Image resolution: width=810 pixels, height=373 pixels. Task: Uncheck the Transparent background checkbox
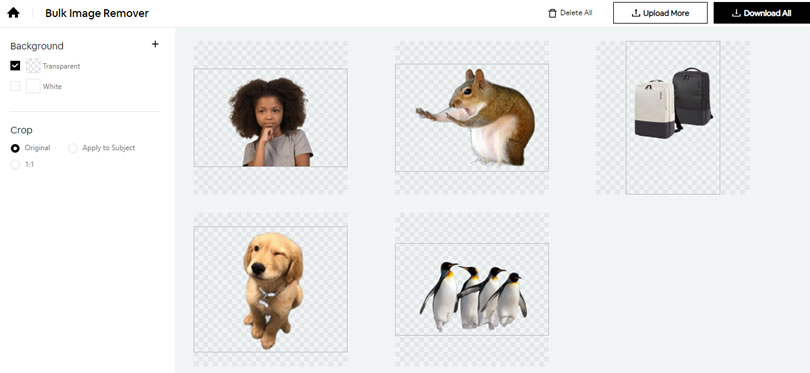pos(15,66)
